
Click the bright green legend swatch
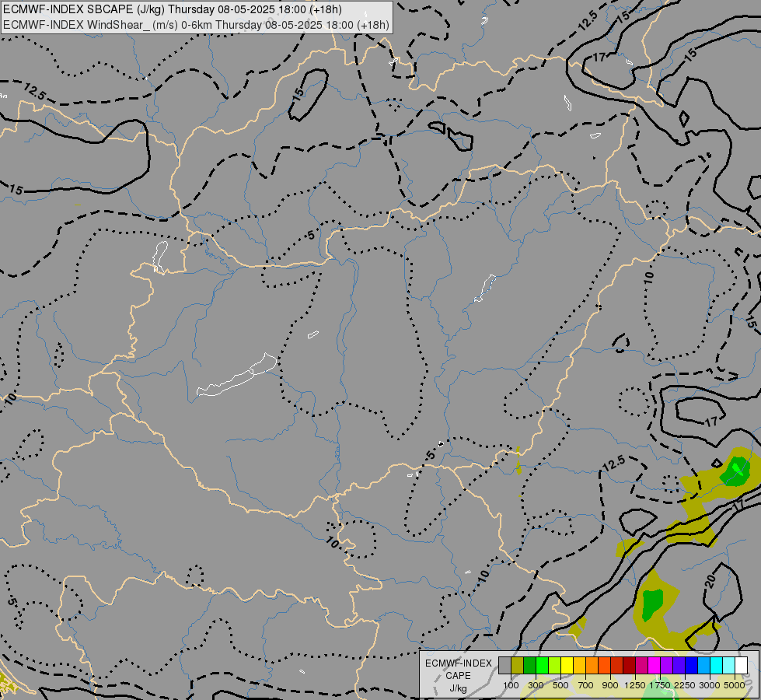pos(542,665)
